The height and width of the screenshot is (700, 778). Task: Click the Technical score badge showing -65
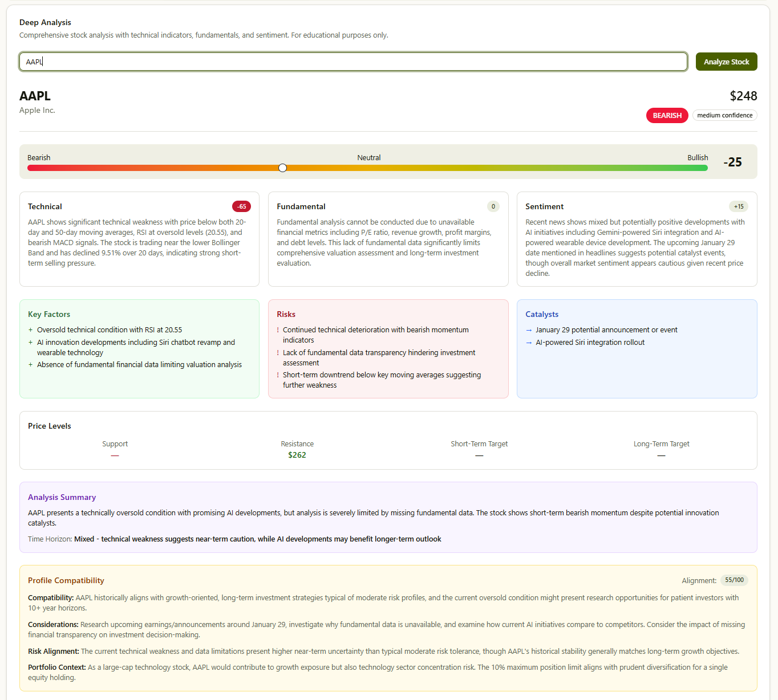241,206
